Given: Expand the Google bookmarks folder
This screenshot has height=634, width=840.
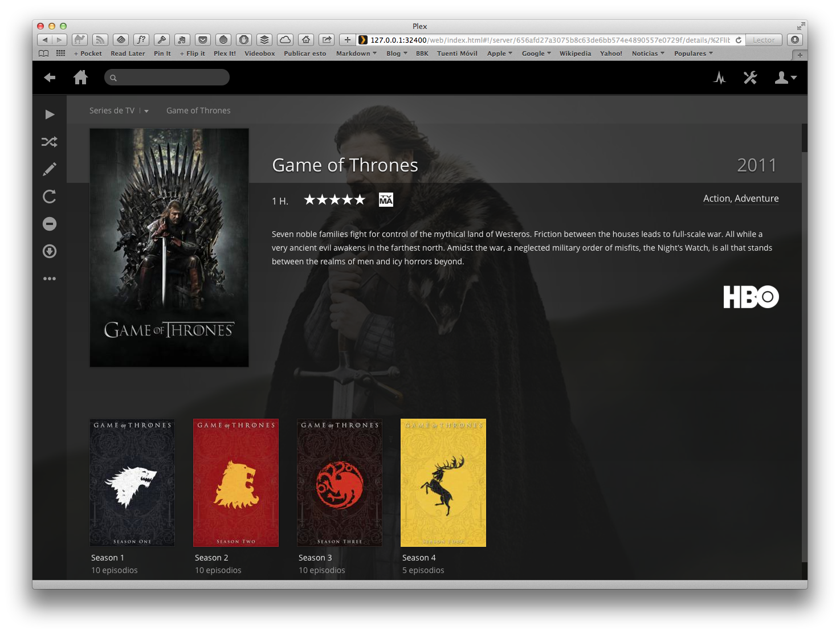Looking at the screenshot, I should tap(536, 54).
